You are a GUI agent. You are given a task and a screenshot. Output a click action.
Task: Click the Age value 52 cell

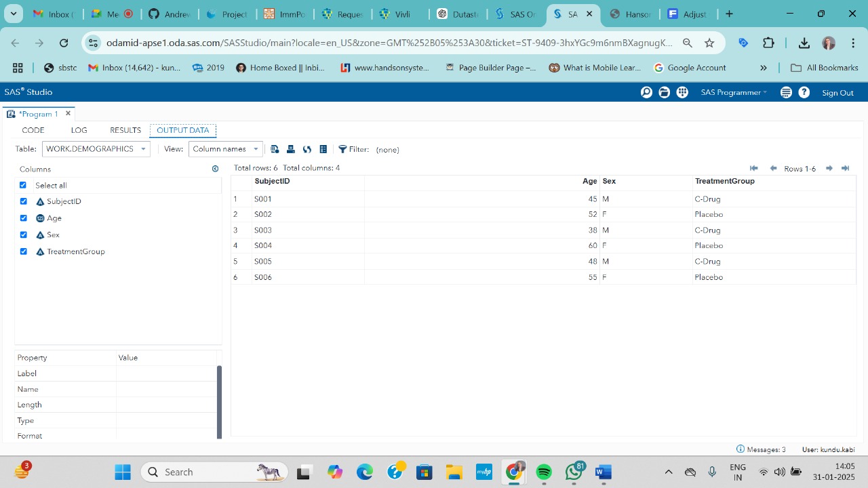(482, 214)
